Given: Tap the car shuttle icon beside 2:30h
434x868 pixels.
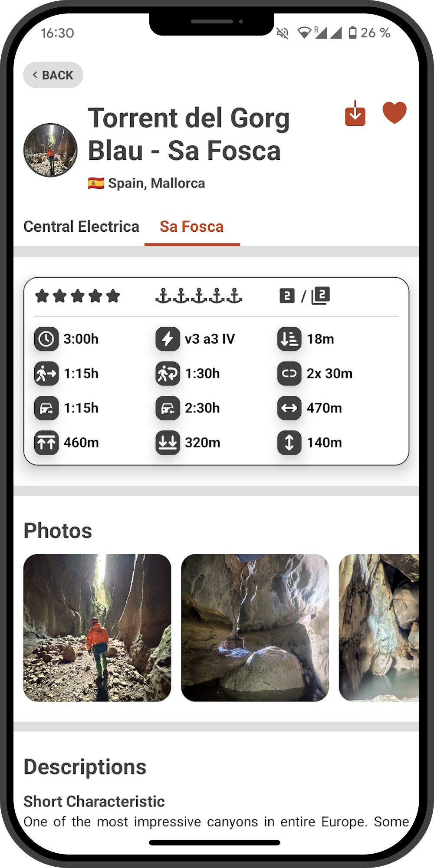Looking at the screenshot, I should click(x=168, y=408).
